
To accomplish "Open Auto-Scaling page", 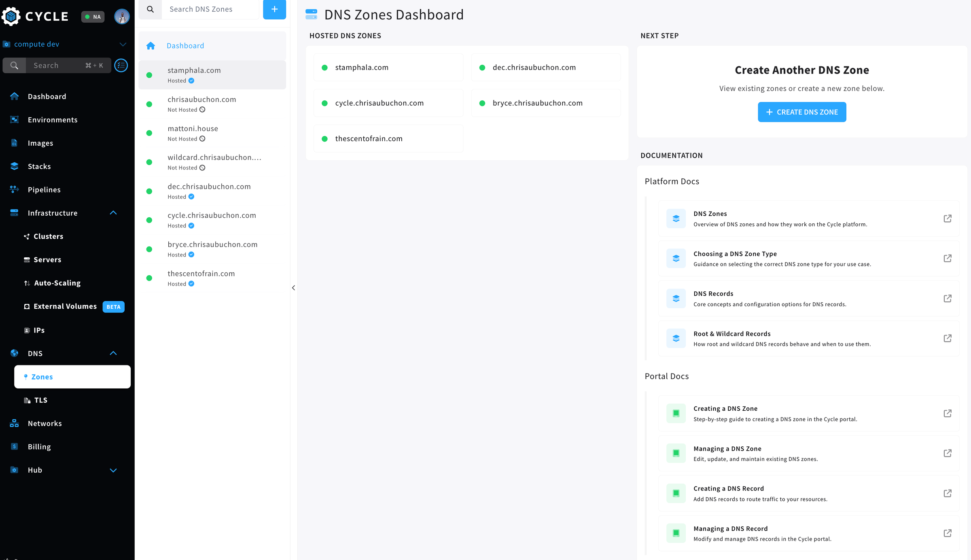I will pyautogui.click(x=57, y=283).
